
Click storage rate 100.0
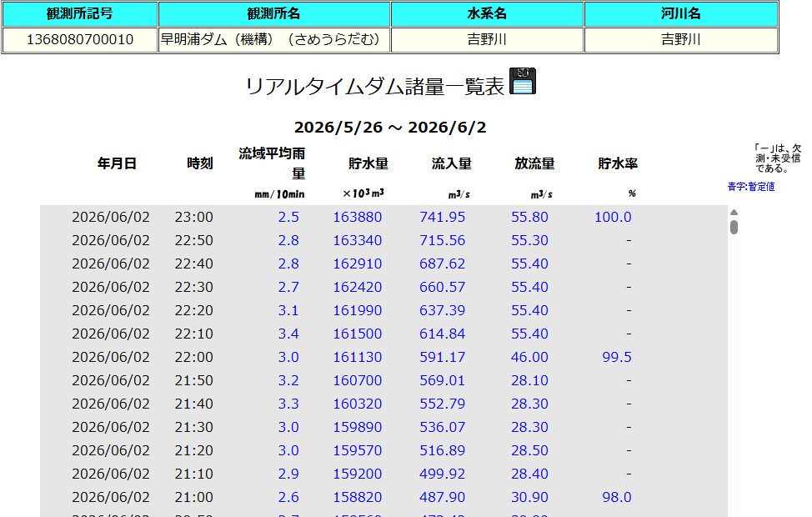(x=613, y=217)
